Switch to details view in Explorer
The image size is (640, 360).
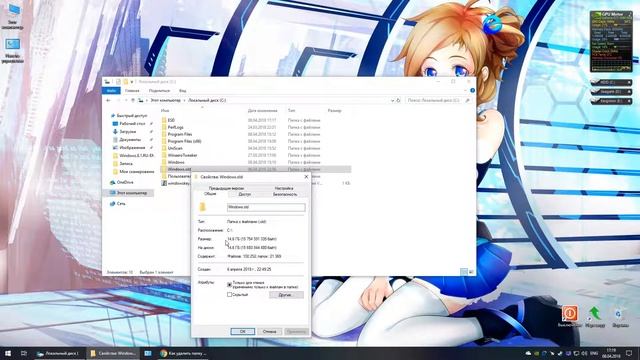click(464, 272)
